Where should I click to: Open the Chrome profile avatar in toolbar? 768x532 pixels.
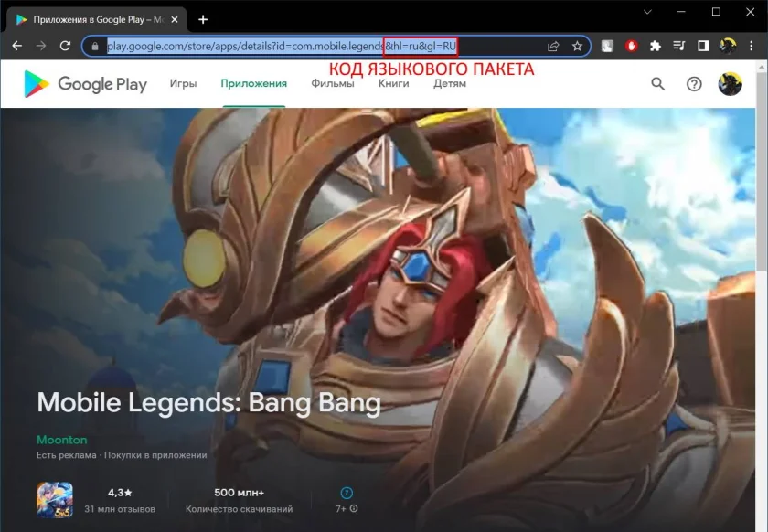pyautogui.click(x=728, y=46)
